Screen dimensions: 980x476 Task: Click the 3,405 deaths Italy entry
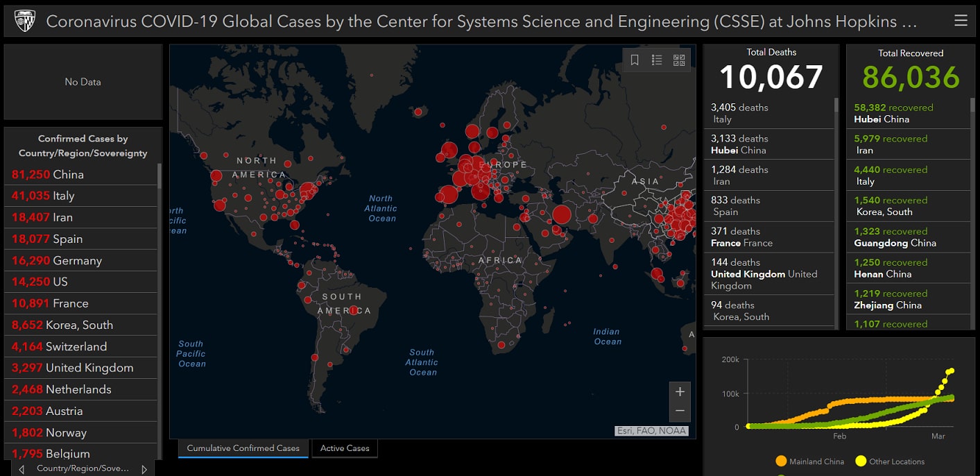coord(770,113)
